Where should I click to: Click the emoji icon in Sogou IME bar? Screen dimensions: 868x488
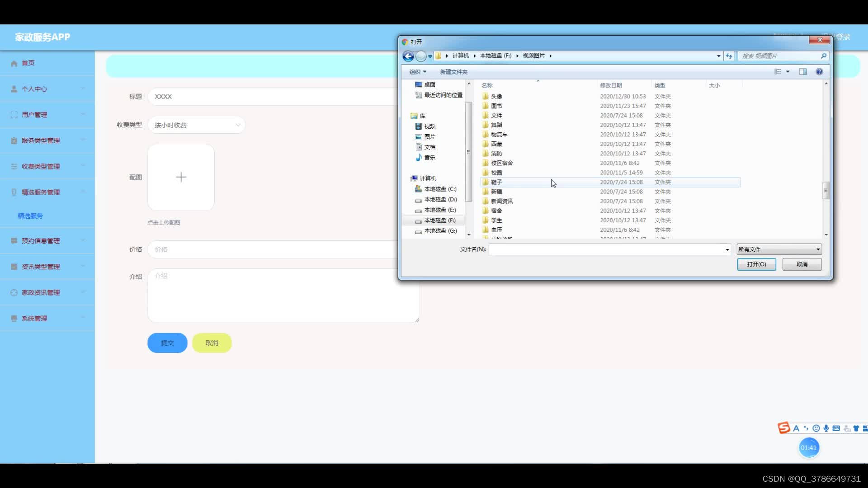[816, 428]
